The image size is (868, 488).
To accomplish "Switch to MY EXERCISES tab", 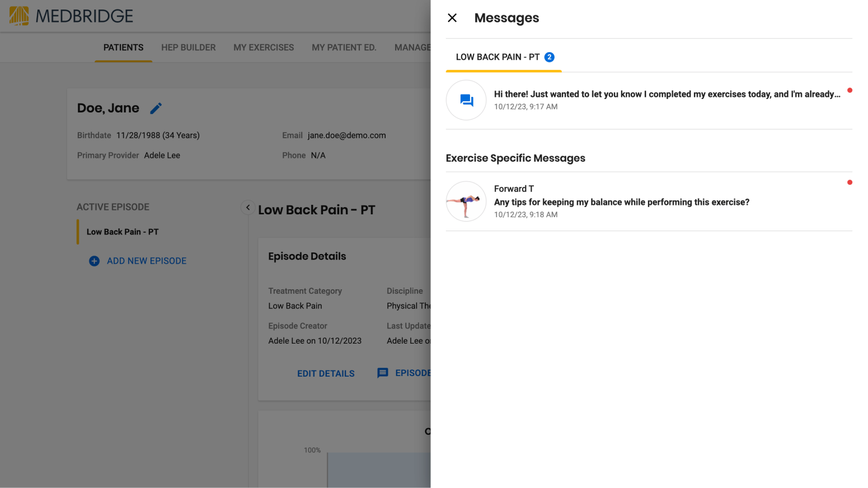I will [x=264, y=48].
